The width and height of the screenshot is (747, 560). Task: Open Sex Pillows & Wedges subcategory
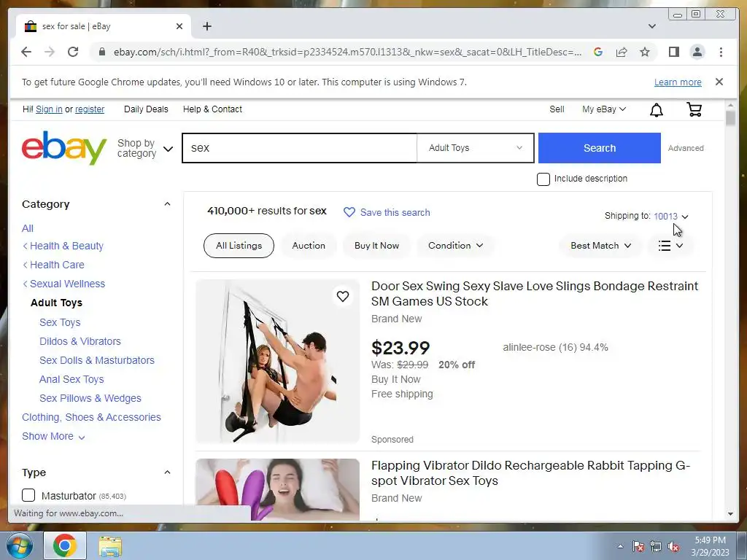click(x=90, y=398)
